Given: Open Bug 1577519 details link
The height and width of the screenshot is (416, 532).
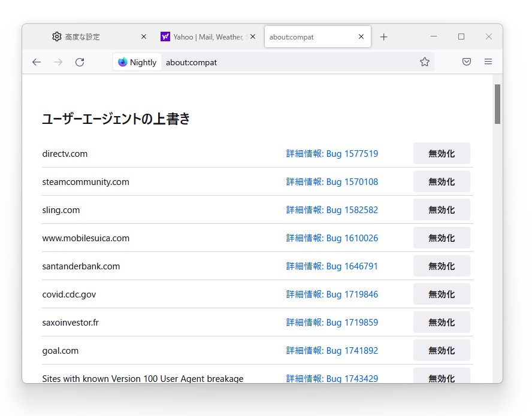Looking at the screenshot, I should 332,154.
